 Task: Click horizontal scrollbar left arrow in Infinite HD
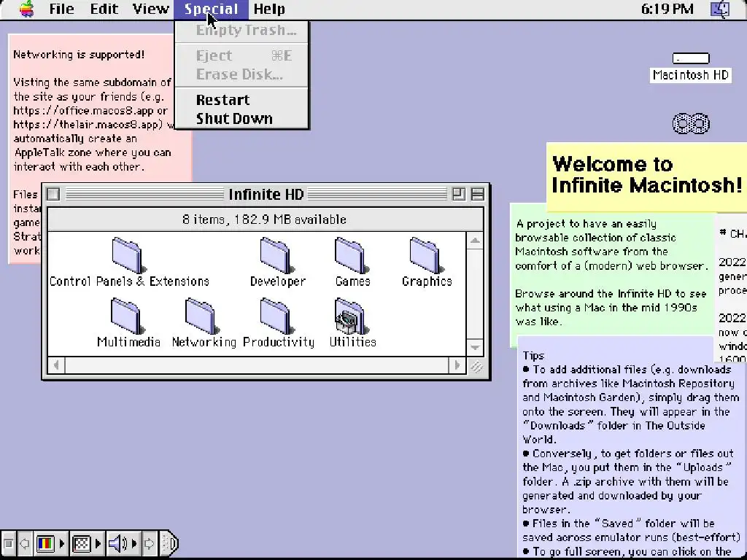(x=56, y=365)
